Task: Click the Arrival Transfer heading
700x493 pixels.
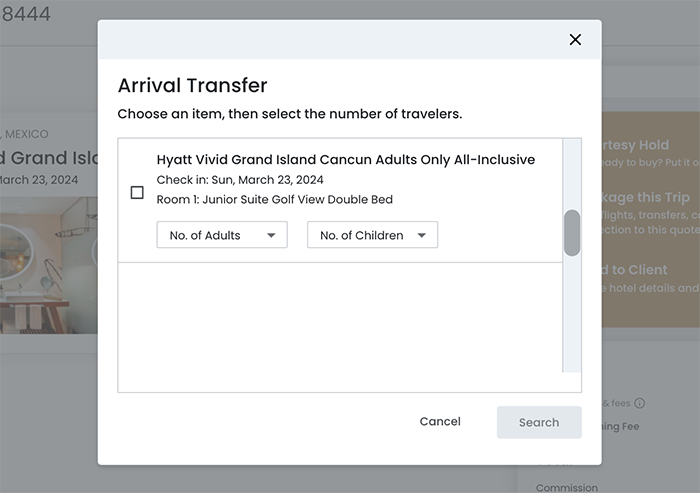Action: point(192,85)
